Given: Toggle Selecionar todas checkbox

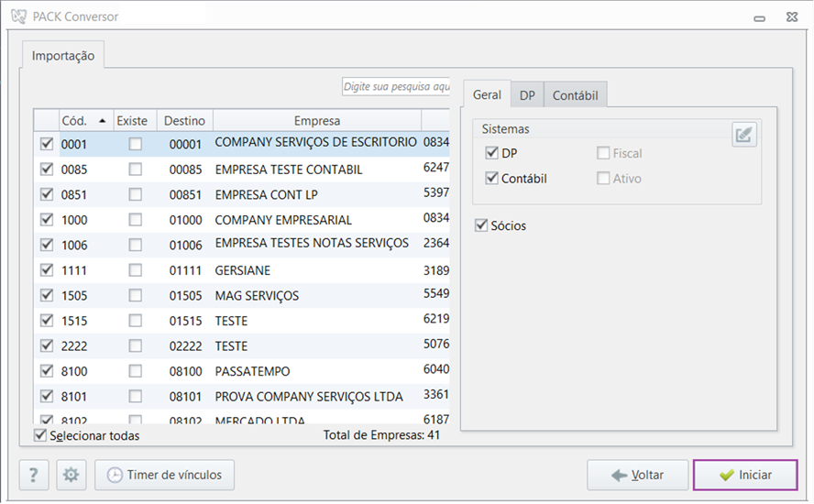Looking at the screenshot, I should 40,435.
